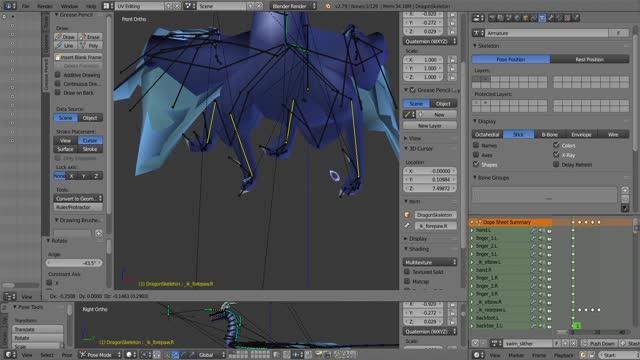Enable Draw on Back checkbox
The height and width of the screenshot is (360, 640).
(x=58, y=93)
